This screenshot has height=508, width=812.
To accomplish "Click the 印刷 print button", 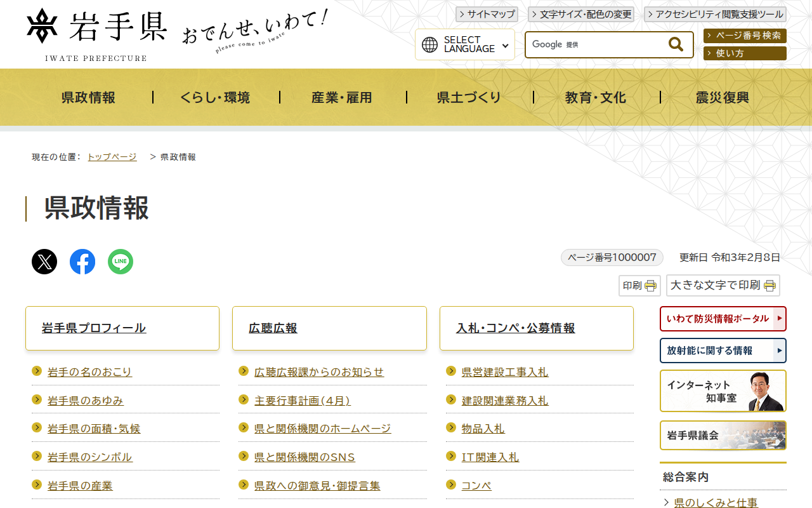I will [639, 286].
